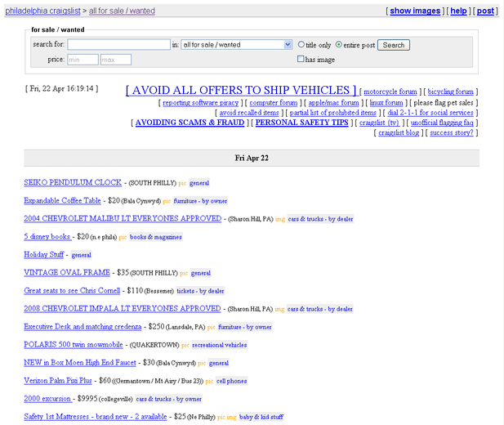Open 'Executive Desk and matching credenza' listing
This screenshot has height=425, width=504.
83,327
